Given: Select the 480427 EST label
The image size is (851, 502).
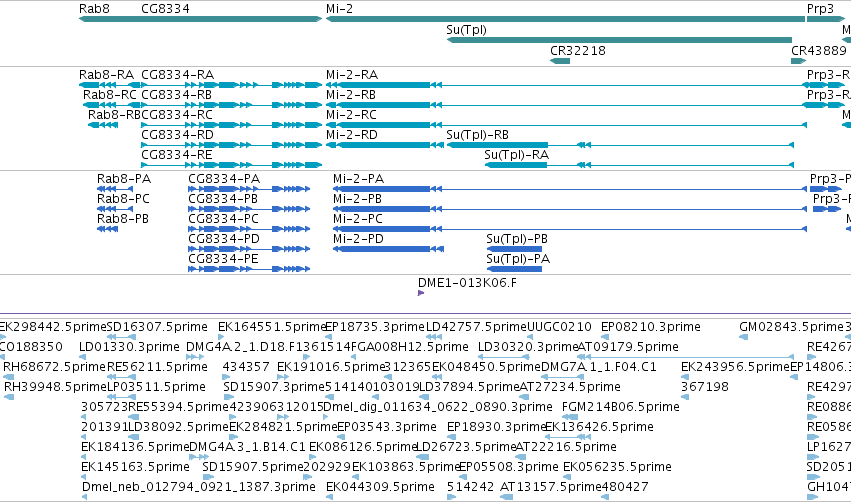Looking at the screenshot, I should point(625,487).
